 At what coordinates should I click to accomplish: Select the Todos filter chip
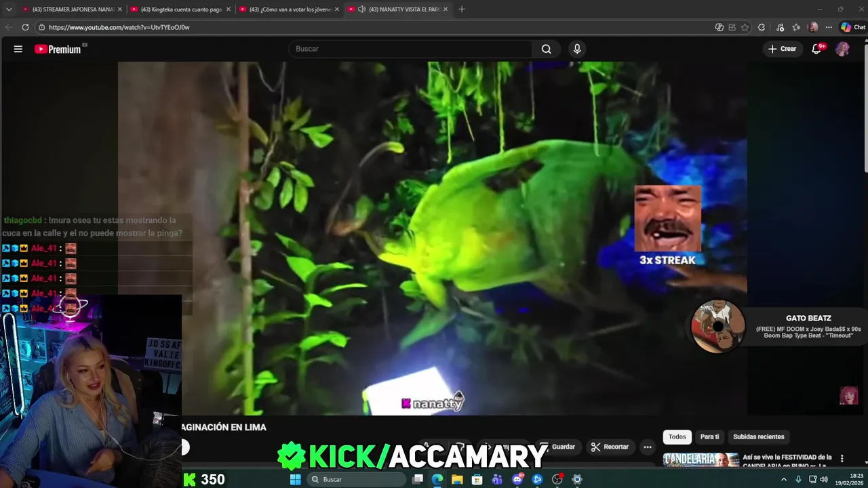click(677, 436)
